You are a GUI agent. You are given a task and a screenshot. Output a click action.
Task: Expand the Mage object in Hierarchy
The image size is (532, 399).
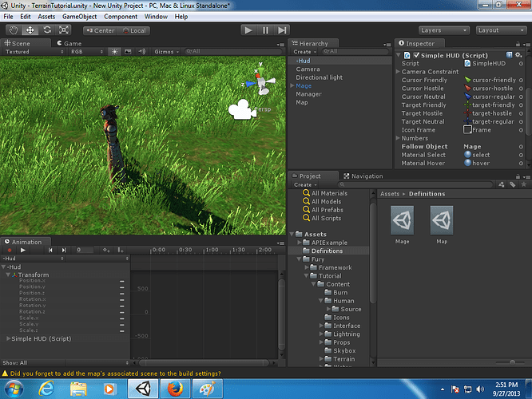[x=292, y=86]
